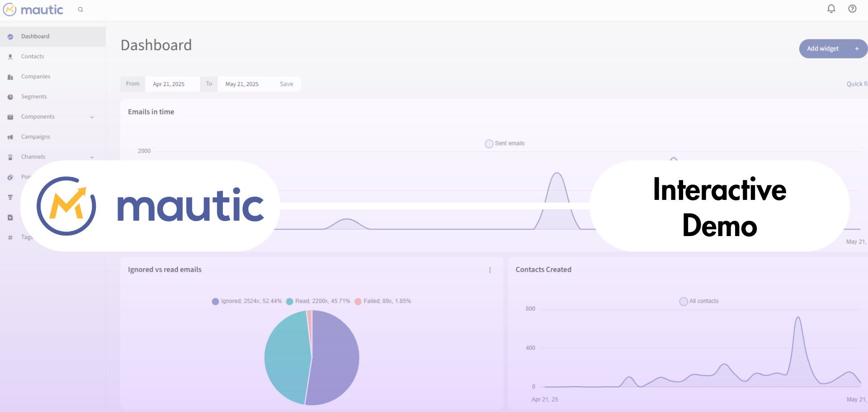Click the Contacts Created widget title
The image size is (868, 412).
click(x=543, y=270)
